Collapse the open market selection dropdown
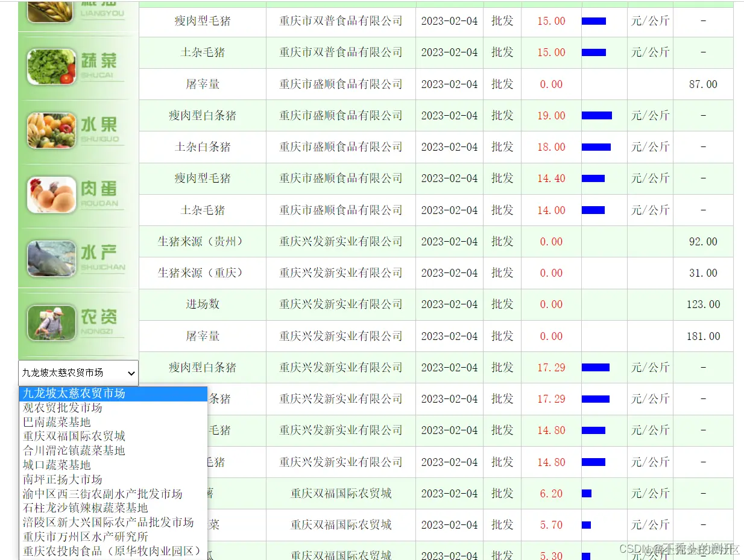 pos(131,373)
